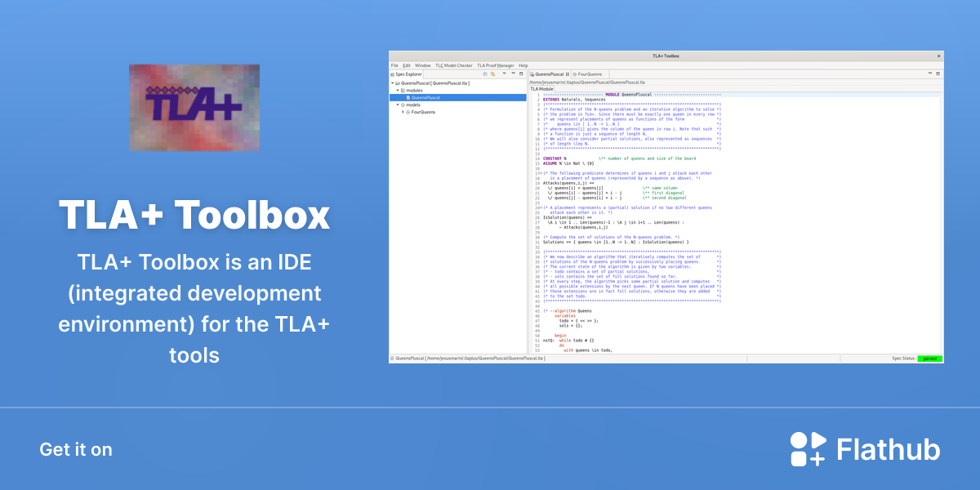The height and width of the screenshot is (490, 980).
Task: Open the TLC Model Checker menu
Action: pyautogui.click(x=454, y=65)
